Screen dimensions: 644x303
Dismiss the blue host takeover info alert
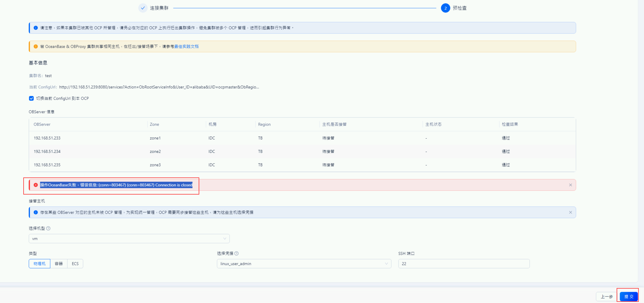point(570,212)
